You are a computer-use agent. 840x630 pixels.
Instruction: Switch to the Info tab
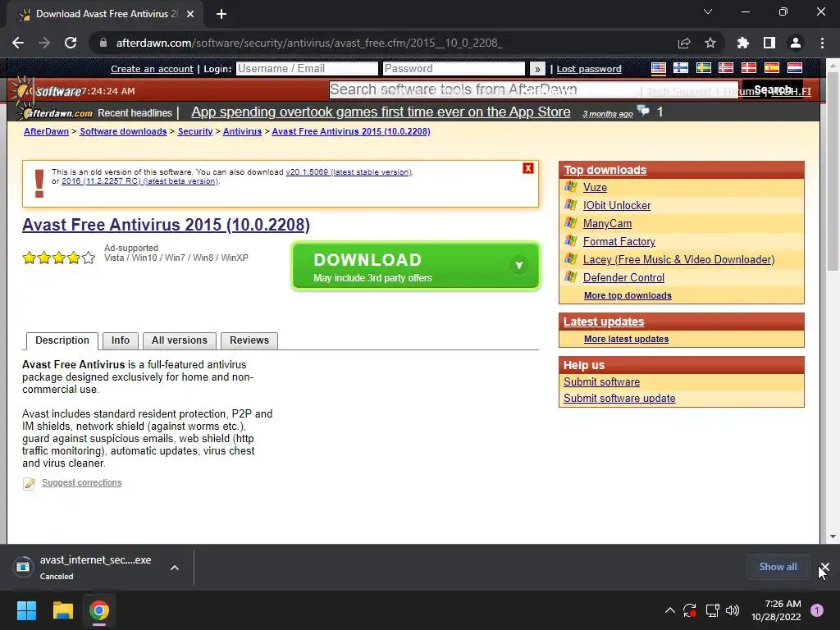point(121,340)
